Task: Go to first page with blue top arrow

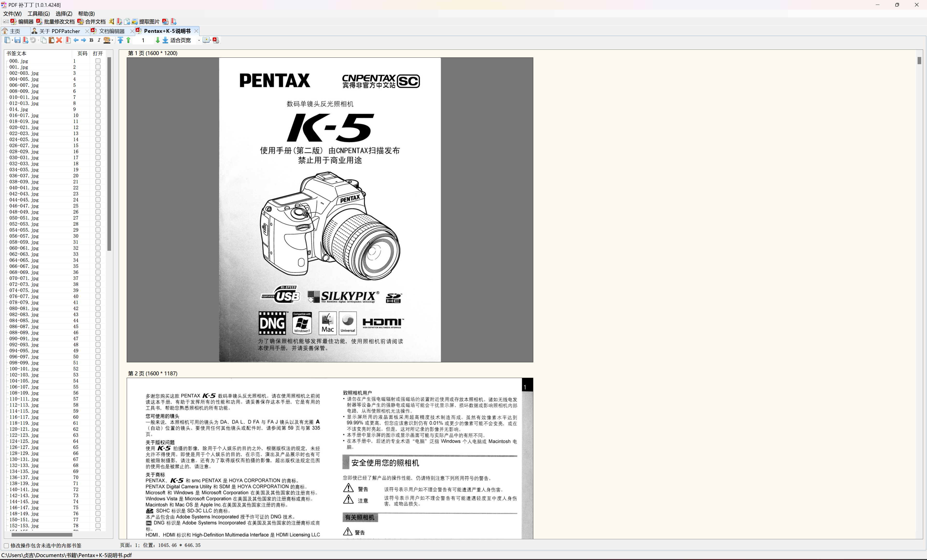Action: [x=120, y=40]
